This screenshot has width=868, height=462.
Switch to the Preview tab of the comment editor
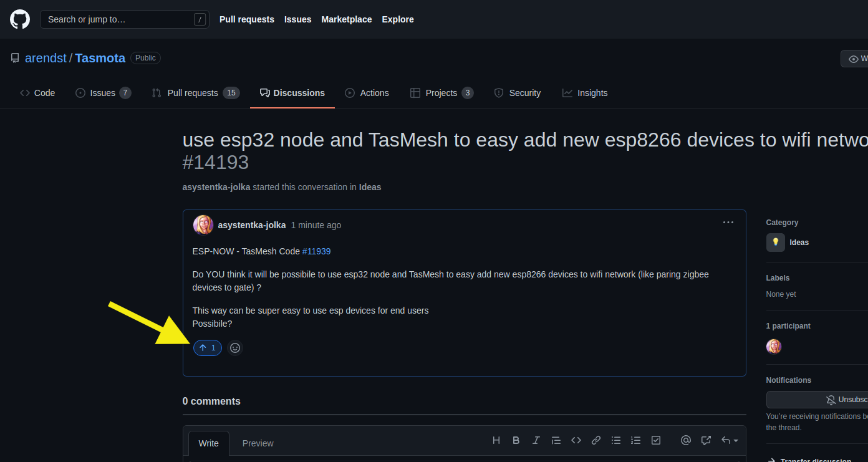(258, 443)
